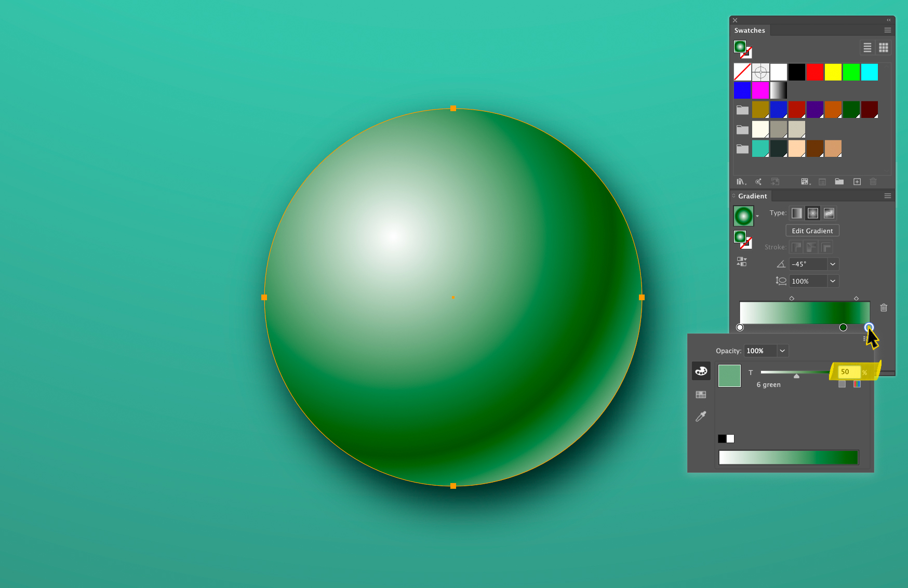Select the magenta swatch in Swatches
908x588 pixels.
tap(760, 90)
